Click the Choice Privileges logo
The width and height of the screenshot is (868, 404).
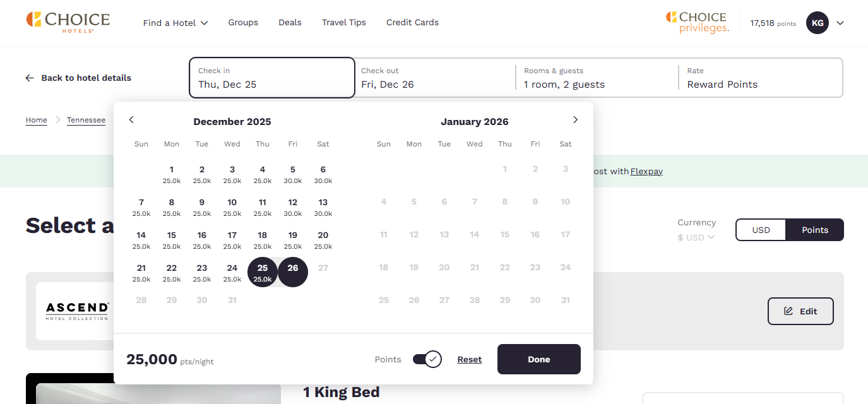click(x=696, y=23)
